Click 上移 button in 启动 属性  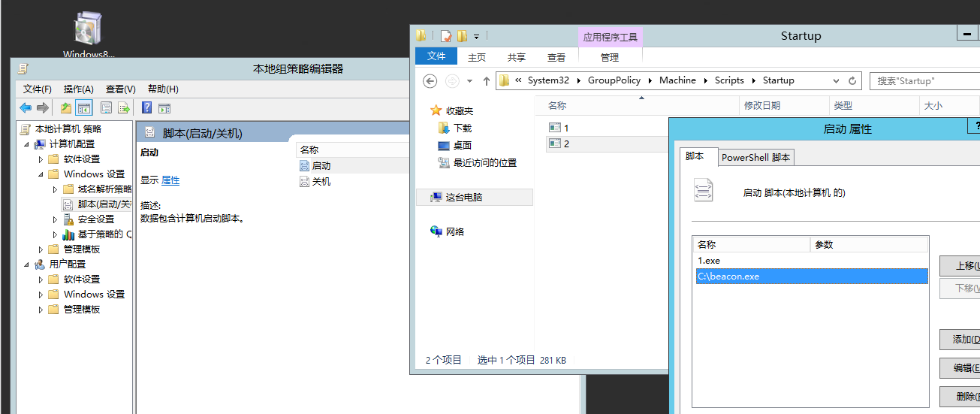click(959, 266)
